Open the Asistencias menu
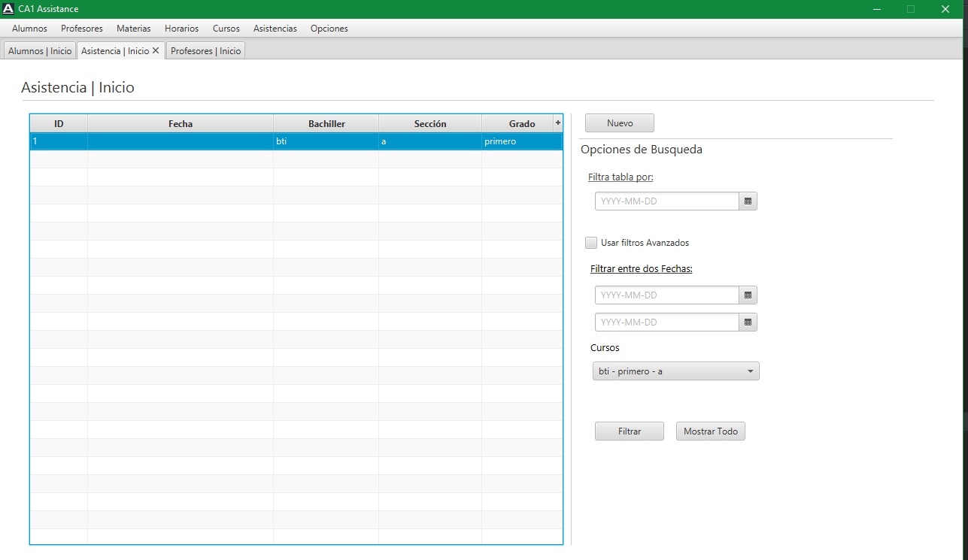This screenshot has height=560, width=968. (x=275, y=29)
